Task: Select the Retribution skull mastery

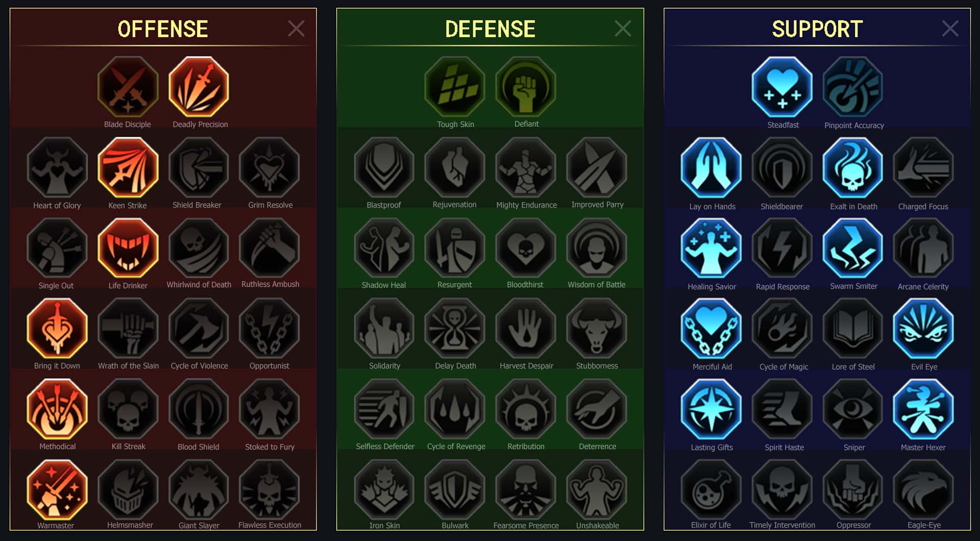Action: click(526, 409)
